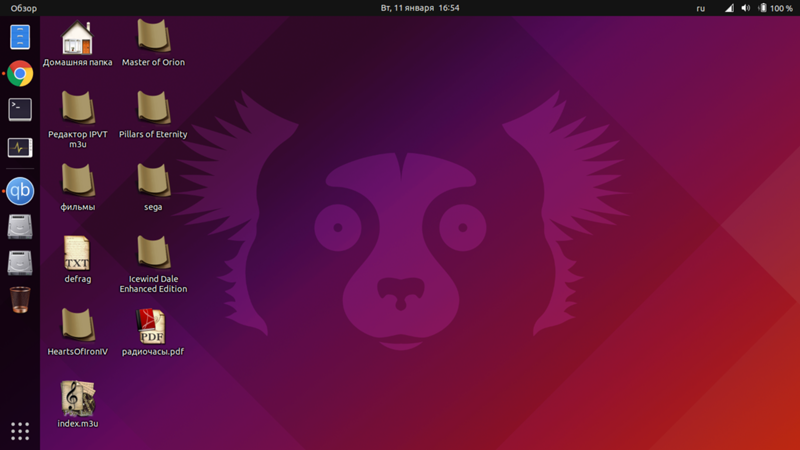The width and height of the screenshot is (800, 450).
Task: Select the фильмы folder
Action: (78, 188)
